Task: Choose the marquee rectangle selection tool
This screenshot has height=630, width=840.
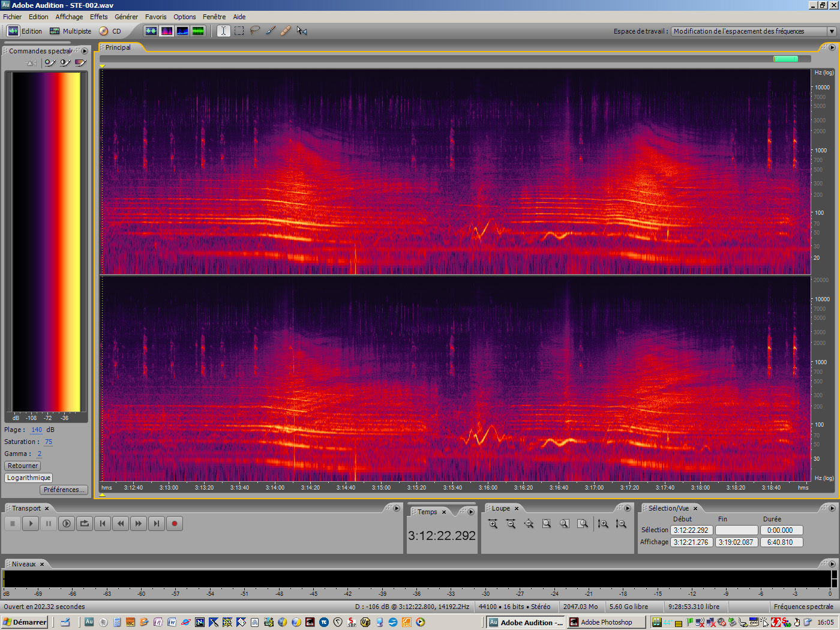Action: (239, 31)
